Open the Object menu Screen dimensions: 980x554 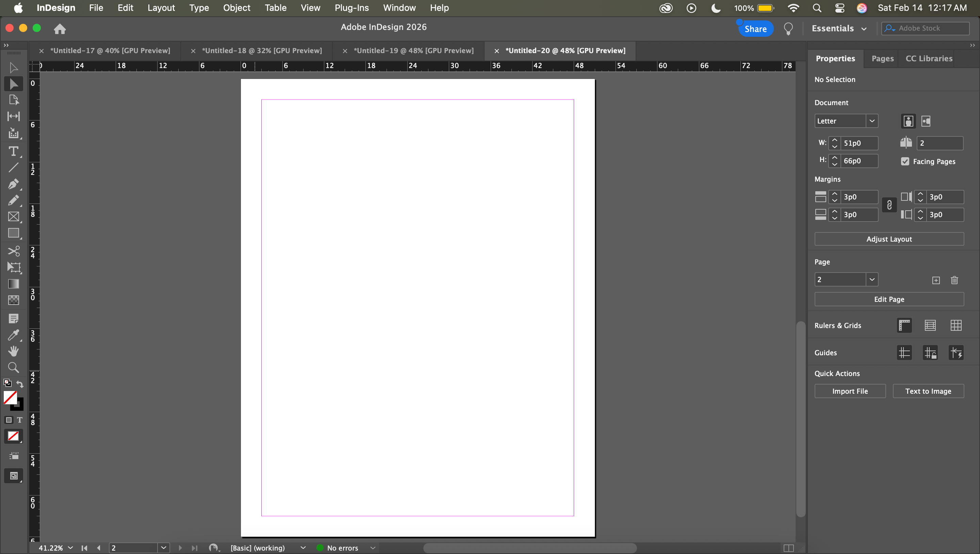[x=236, y=7]
